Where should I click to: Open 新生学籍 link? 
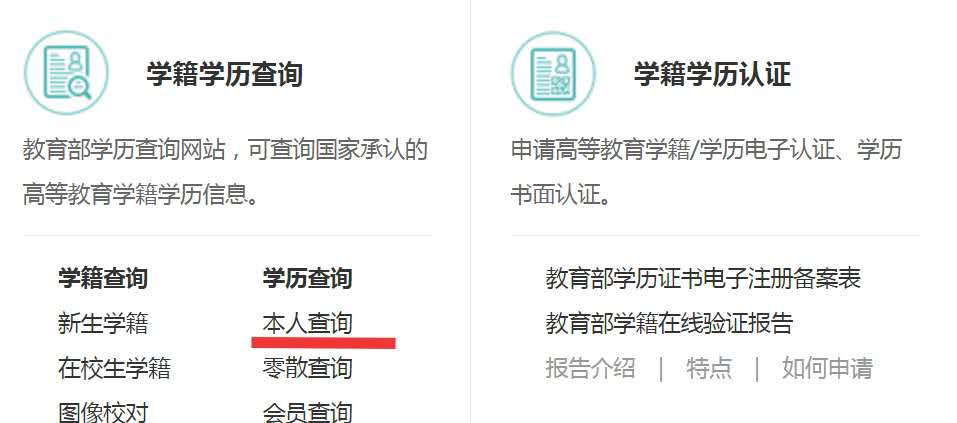[x=103, y=323]
